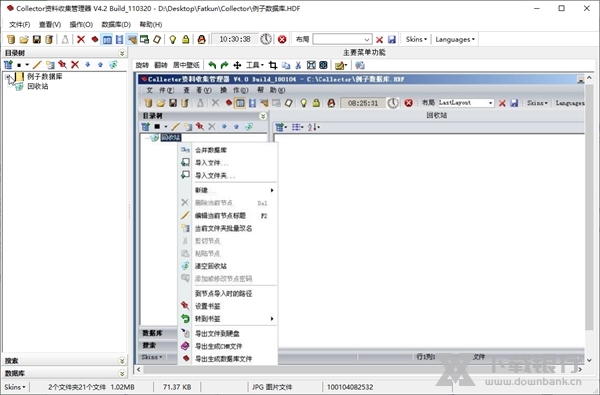
Task: Click the QQ penguin icon
Action: click(202, 39)
